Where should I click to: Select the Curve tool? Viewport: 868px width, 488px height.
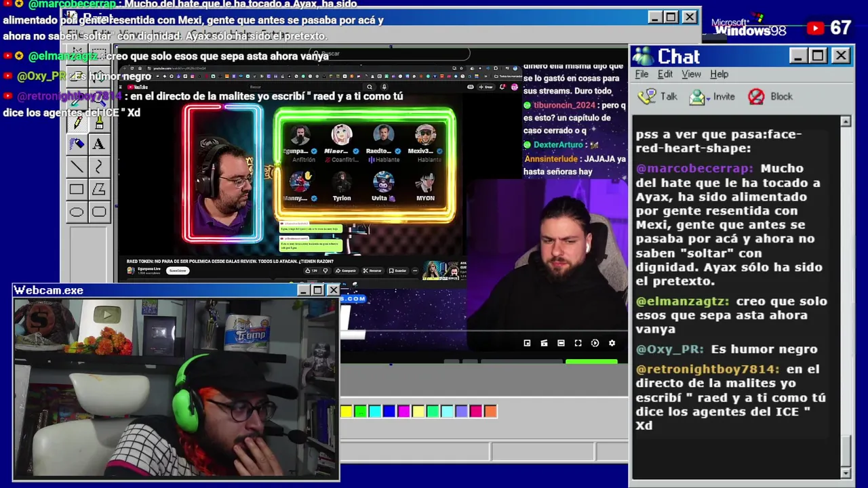pyautogui.click(x=99, y=167)
